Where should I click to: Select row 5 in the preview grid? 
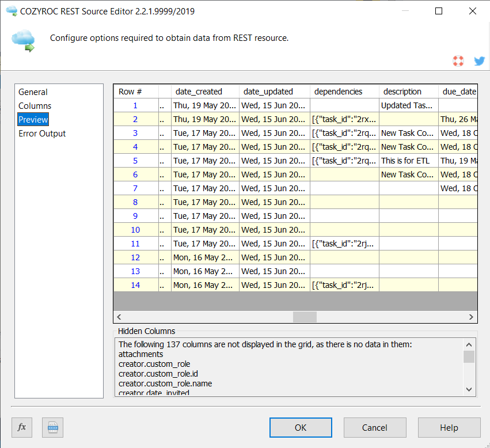click(x=135, y=161)
